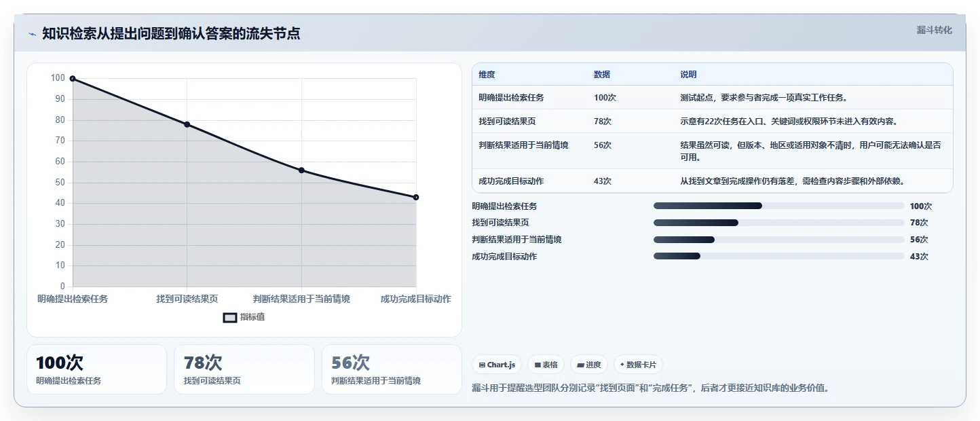Screen dimensions: 980x421
Task: Select the 表格 chip
Action: 546,365
